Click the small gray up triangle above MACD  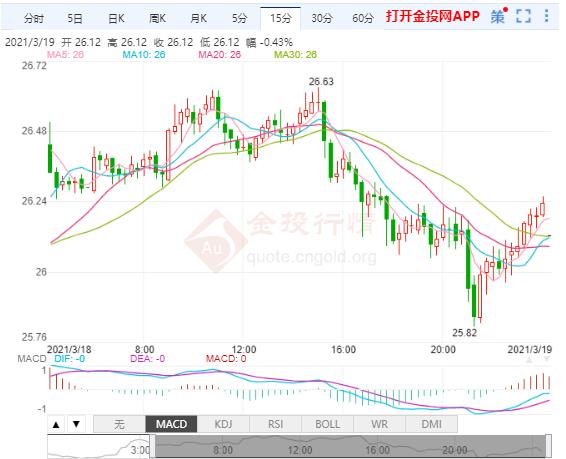click(529, 360)
